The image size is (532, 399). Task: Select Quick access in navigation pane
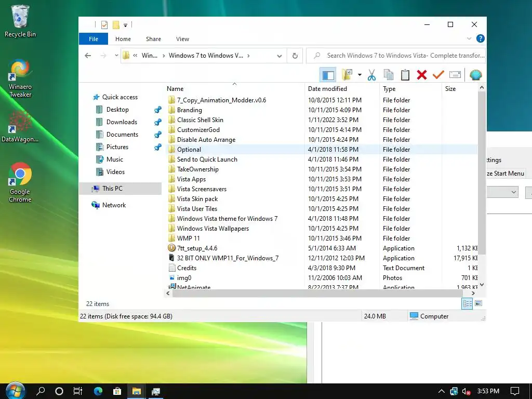pyautogui.click(x=120, y=97)
